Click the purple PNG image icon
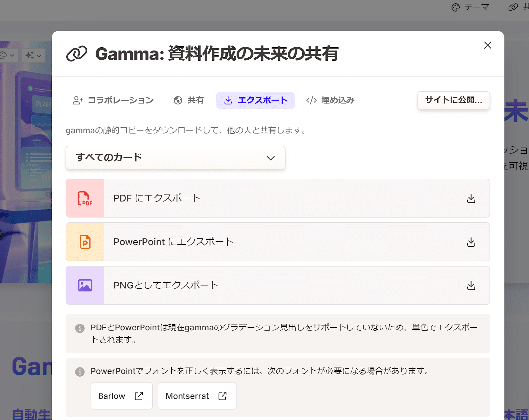The image size is (529, 420). 85,286
